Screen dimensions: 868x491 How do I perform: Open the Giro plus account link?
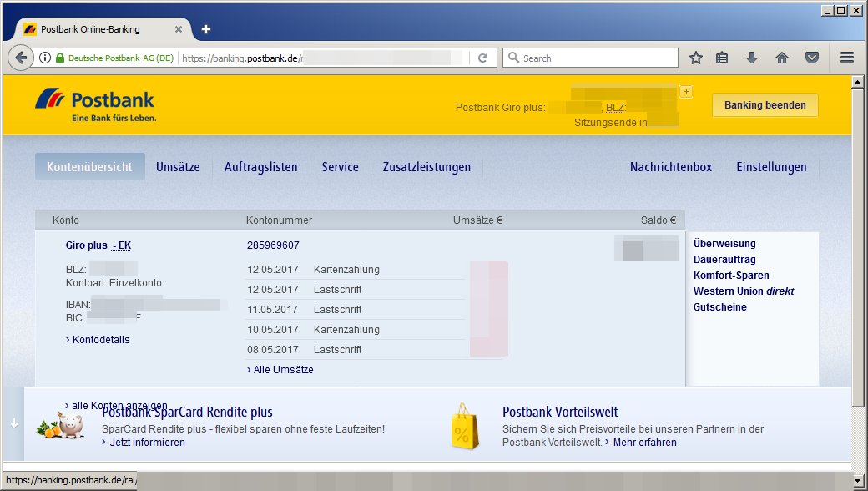86,245
